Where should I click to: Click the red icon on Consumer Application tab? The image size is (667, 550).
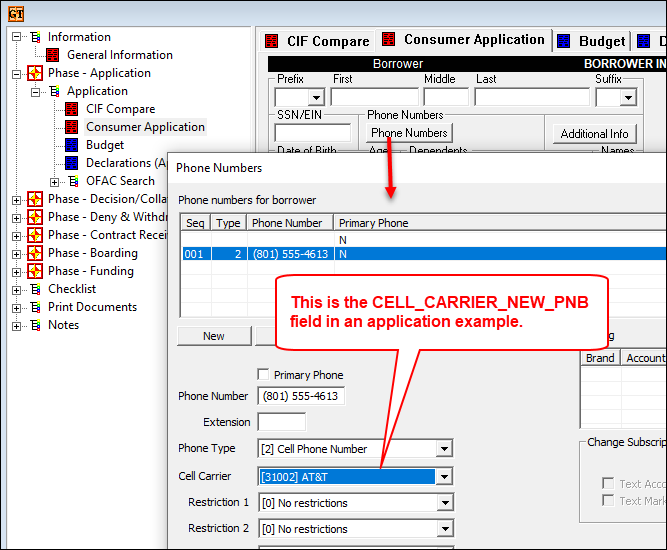pos(388,39)
